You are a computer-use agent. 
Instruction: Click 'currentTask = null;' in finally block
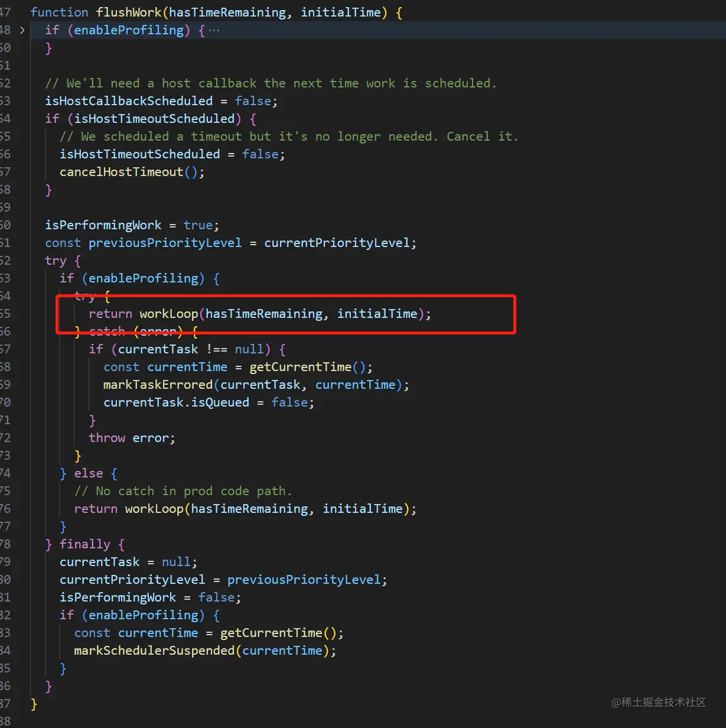point(128,562)
